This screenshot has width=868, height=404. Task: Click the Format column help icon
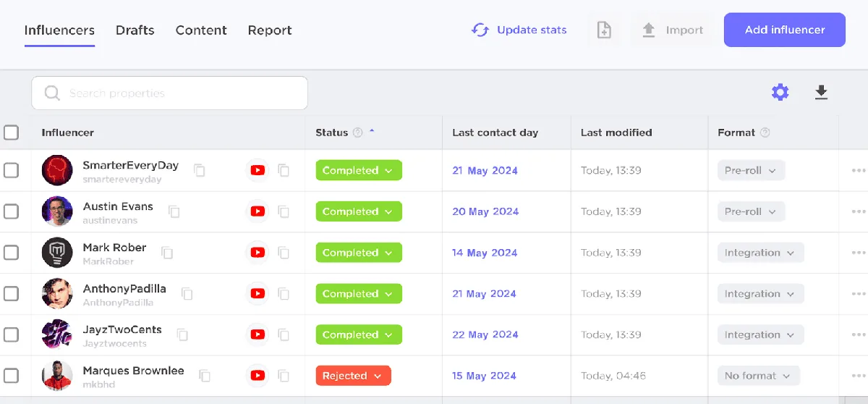[x=765, y=132]
